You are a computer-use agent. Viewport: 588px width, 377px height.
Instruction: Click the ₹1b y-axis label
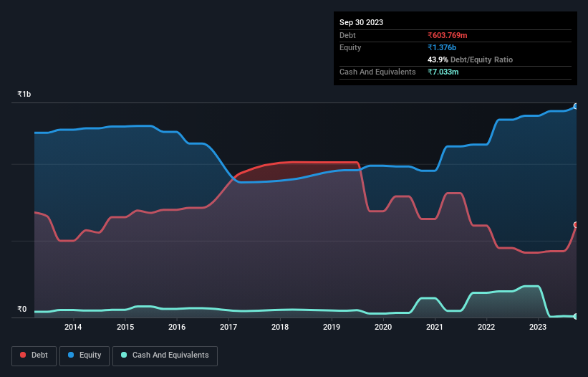(24, 94)
